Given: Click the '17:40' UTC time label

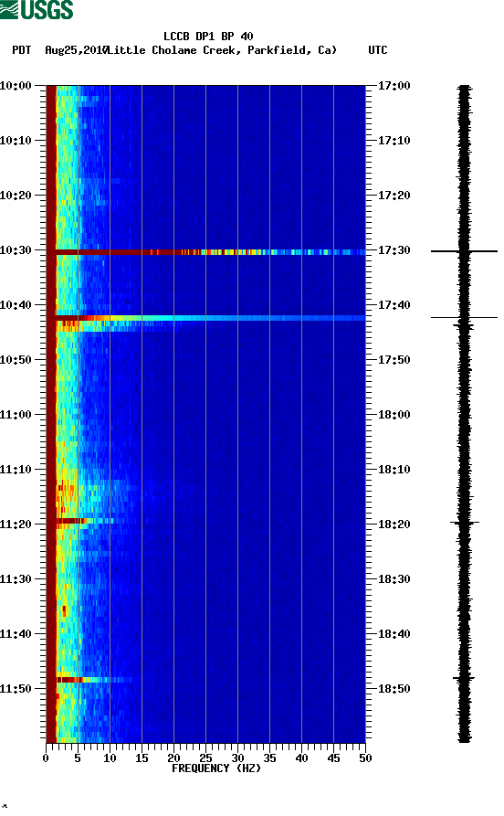Looking at the screenshot, I should [394, 305].
